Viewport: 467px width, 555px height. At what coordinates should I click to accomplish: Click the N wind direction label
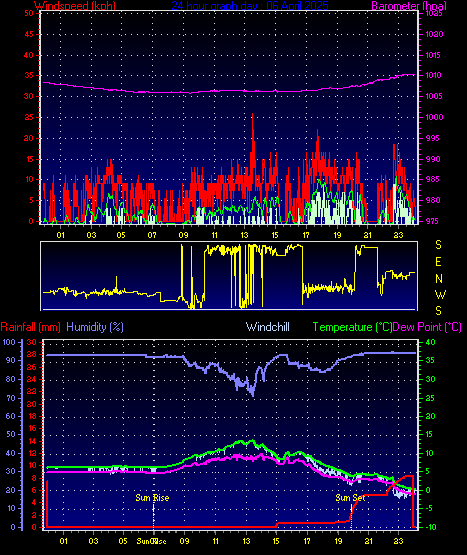pos(439,279)
